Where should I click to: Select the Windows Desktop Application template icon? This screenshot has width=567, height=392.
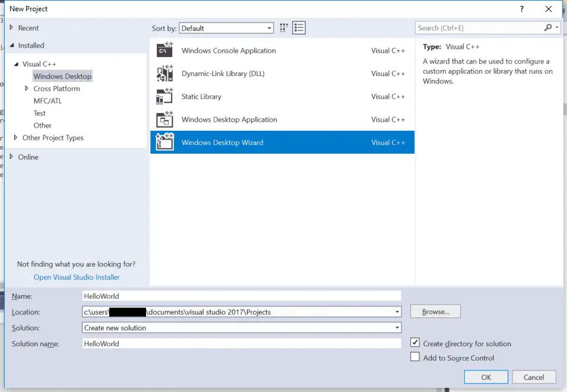point(164,119)
